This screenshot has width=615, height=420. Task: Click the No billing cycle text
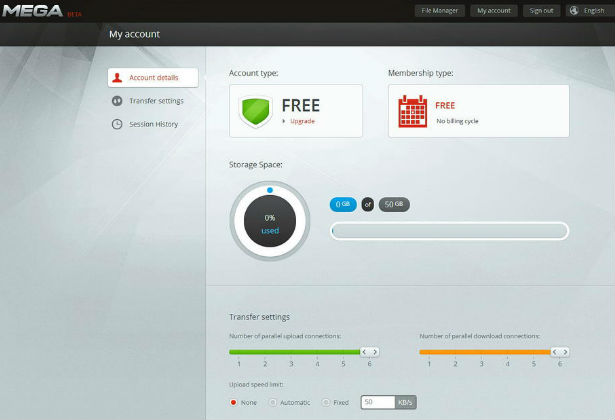tap(457, 121)
